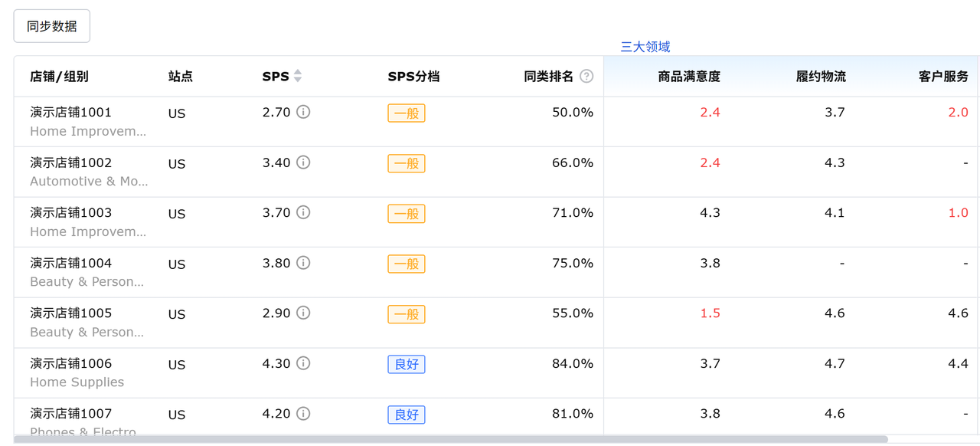Click the 客户服务 column header
The width and height of the screenshot is (980, 446).
[x=943, y=77]
